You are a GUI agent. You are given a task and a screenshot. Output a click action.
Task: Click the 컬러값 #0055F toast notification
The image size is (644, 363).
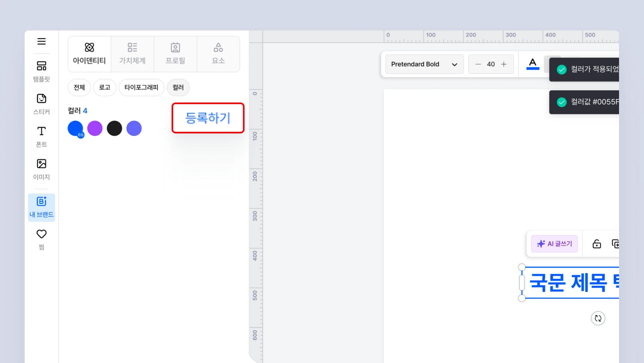click(584, 102)
